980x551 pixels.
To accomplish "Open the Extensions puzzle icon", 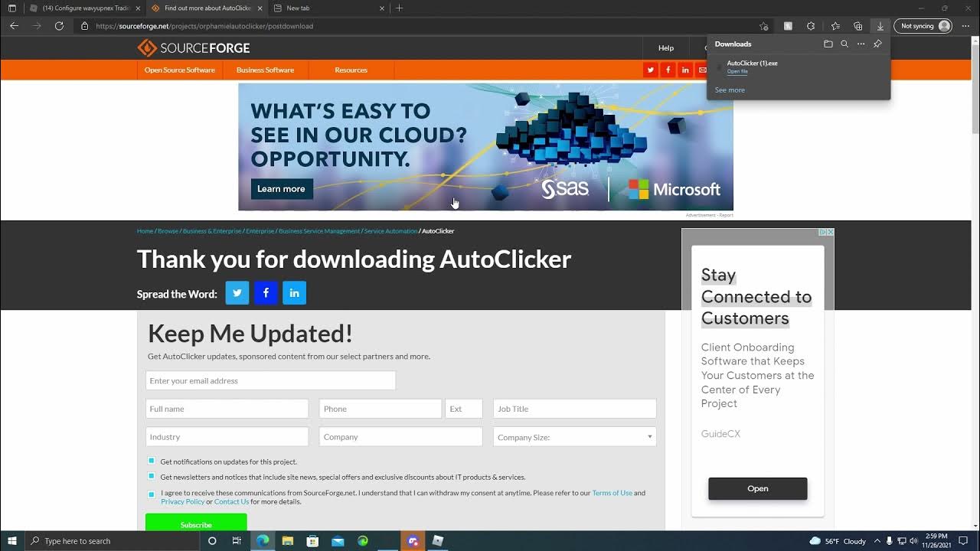I will 811,26.
